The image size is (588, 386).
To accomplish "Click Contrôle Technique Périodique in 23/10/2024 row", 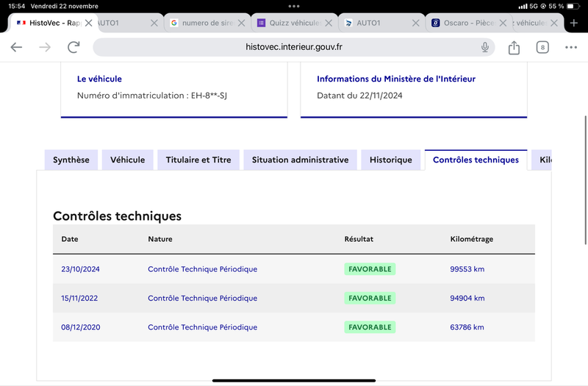I will tap(203, 269).
